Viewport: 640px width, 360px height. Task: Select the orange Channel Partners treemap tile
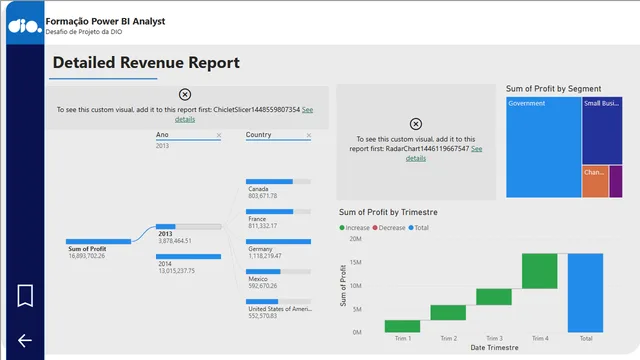tap(595, 181)
